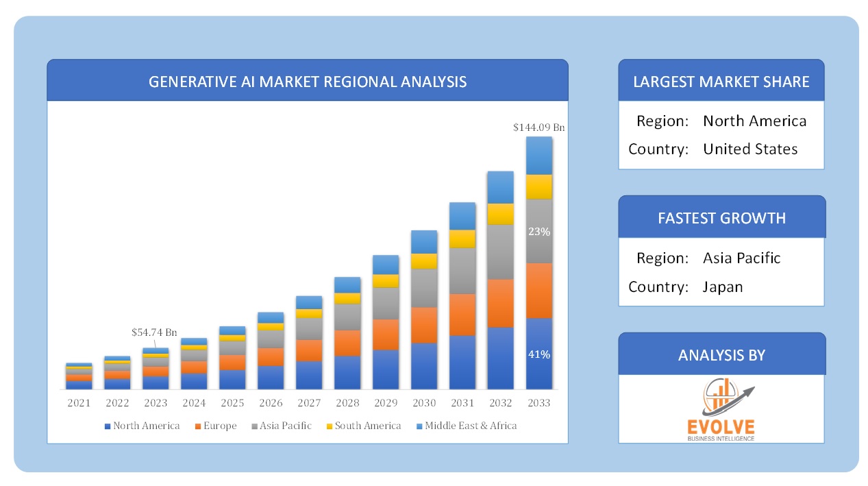Click the South America legend color swatch
The height and width of the screenshot is (486, 868).
[x=329, y=426]
